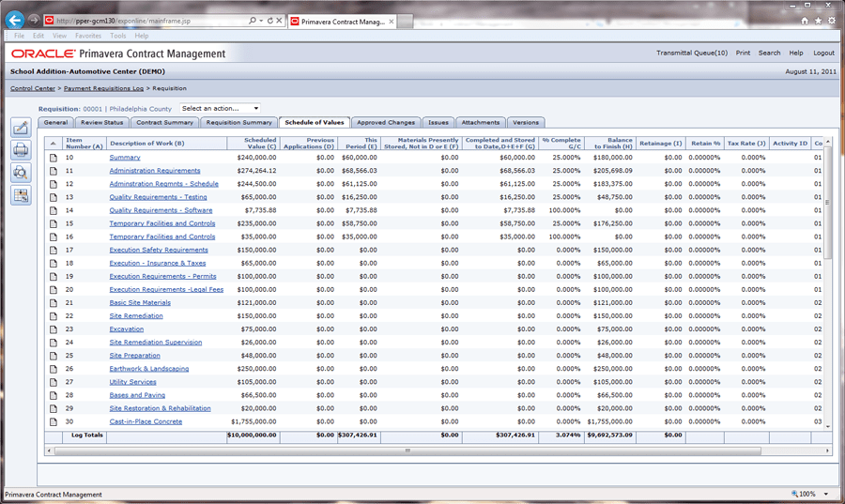Click the Log Totals $10,000,000.00 cell
This screenshot has width=845, height=504.
(x=253, y=435)
